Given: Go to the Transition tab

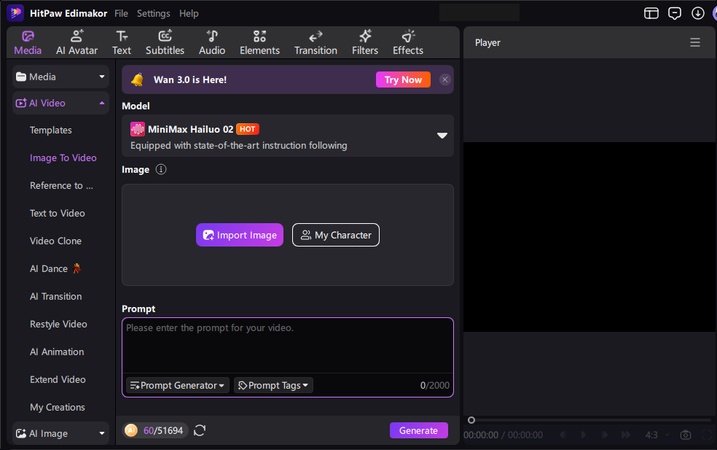Looking at the screenshot, I should [316, 43].
